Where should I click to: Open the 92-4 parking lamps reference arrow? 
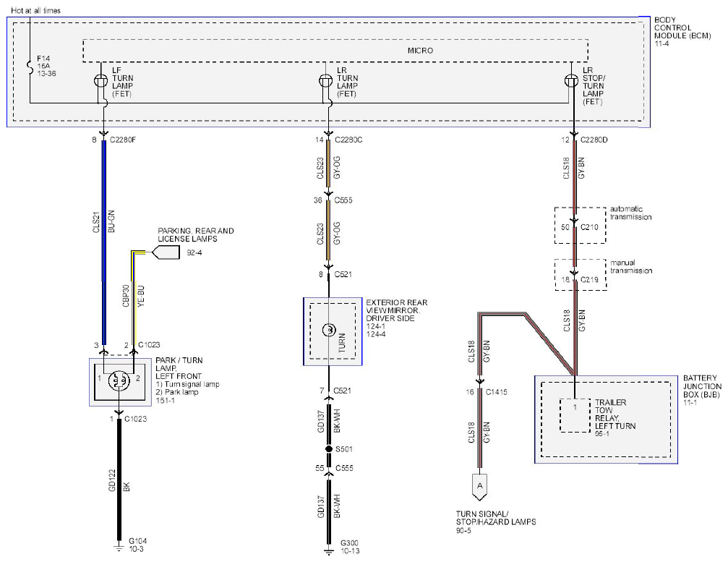tap(166, 252)
